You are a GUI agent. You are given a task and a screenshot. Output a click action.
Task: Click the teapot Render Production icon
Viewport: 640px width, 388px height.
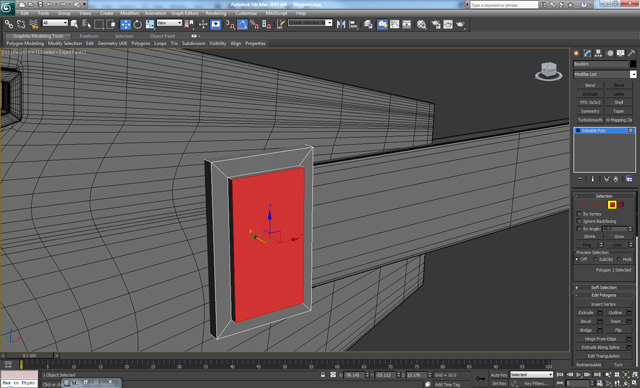[460, 24]
